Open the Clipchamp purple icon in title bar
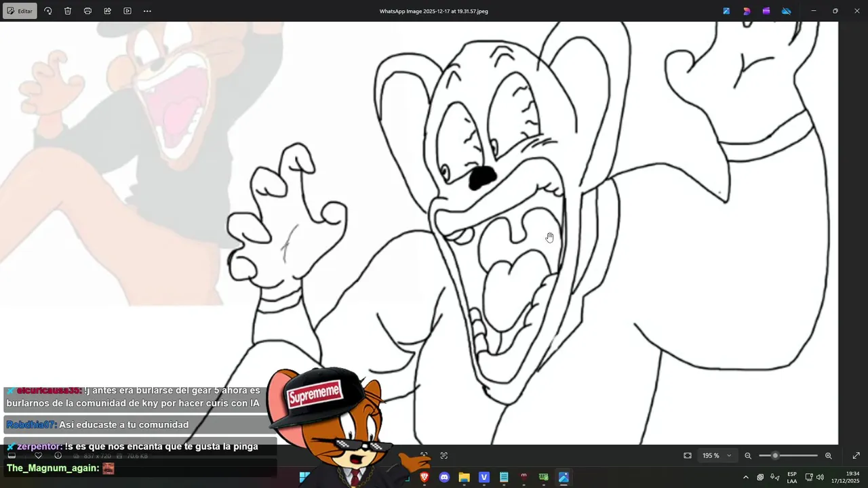 point(766,11)
